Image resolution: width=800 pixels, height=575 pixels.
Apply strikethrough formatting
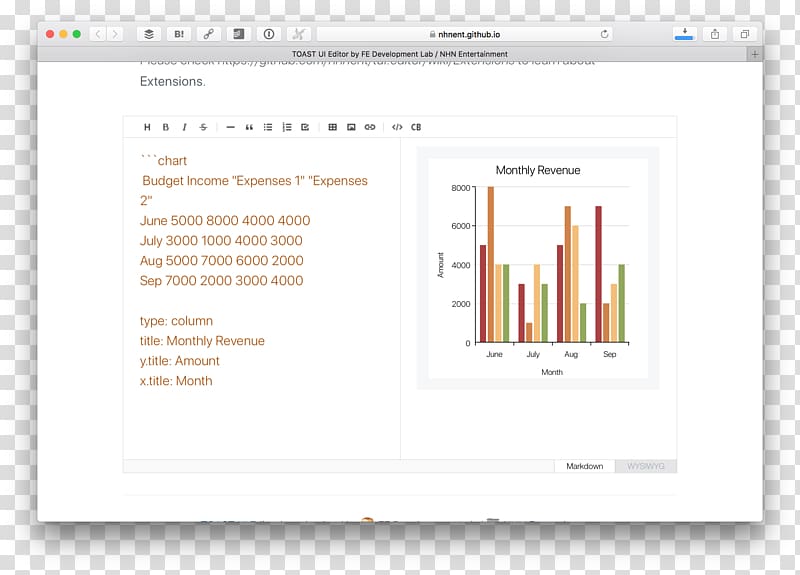(203, 127)
